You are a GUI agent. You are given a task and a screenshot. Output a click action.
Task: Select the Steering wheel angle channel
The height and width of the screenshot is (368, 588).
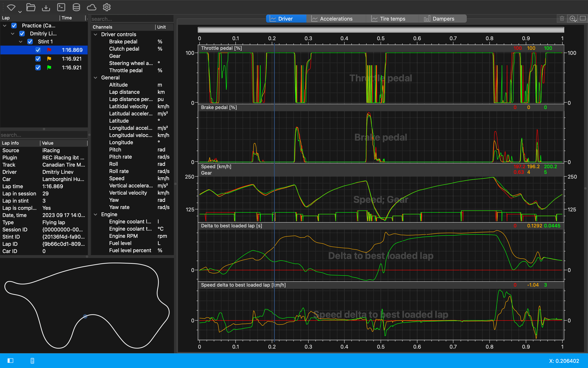pos(131,63)
